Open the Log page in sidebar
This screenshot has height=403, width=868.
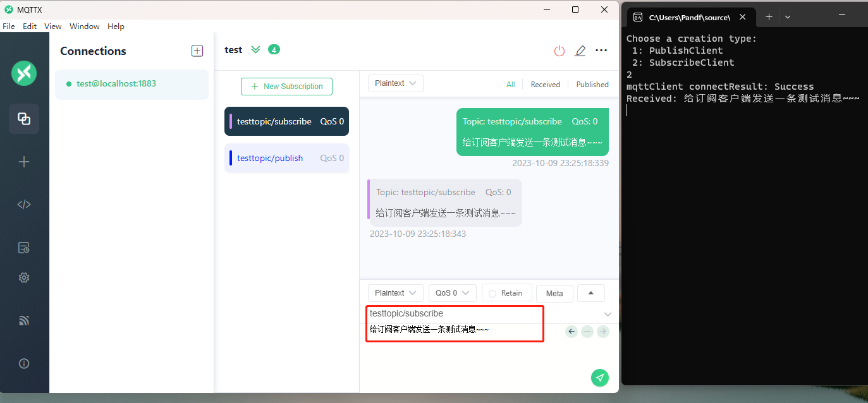(x=24, y=248)
